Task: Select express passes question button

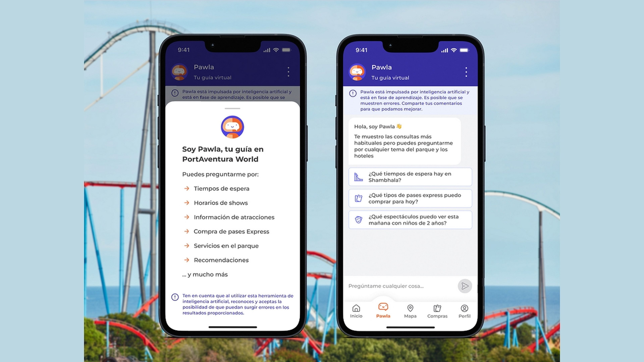Action: tap(410, 198)
